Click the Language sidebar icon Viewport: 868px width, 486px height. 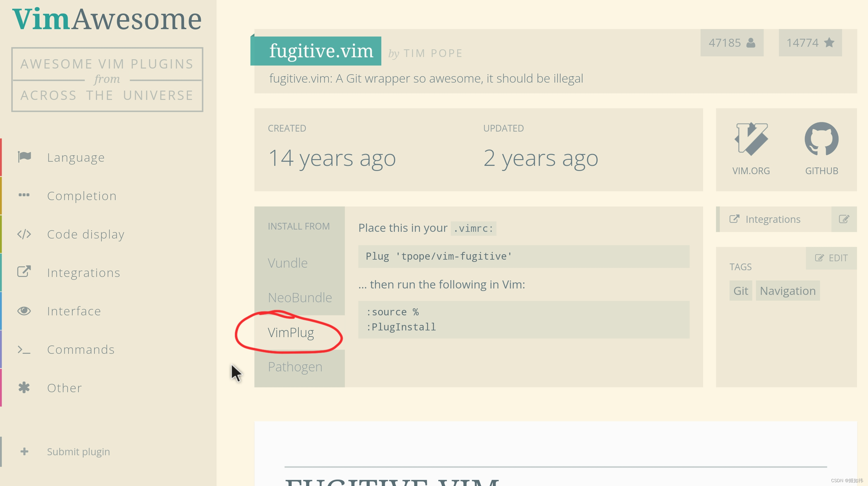click(24, 158)
